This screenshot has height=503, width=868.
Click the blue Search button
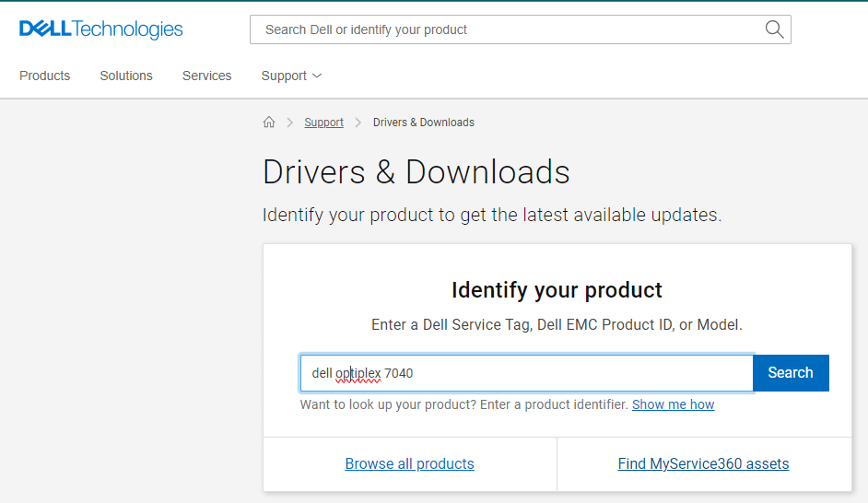[x=791, y=373]
